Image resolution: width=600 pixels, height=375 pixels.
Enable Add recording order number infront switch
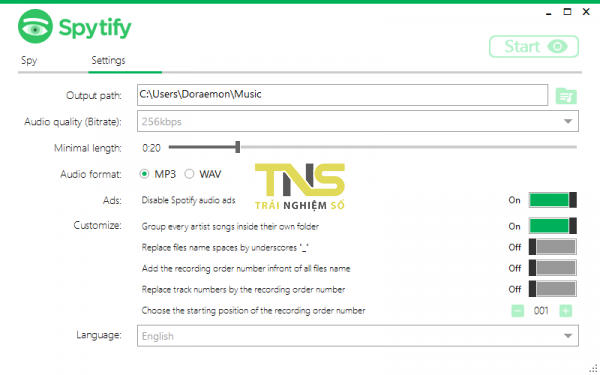point(553,268)
